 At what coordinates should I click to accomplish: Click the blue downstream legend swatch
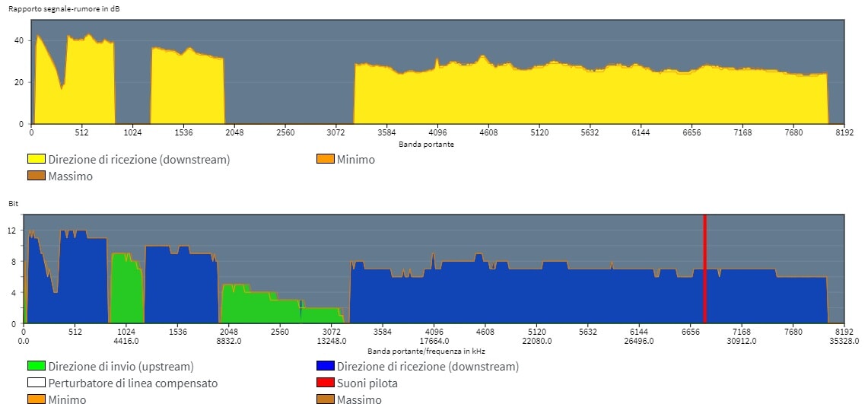(x=325, y=367)
